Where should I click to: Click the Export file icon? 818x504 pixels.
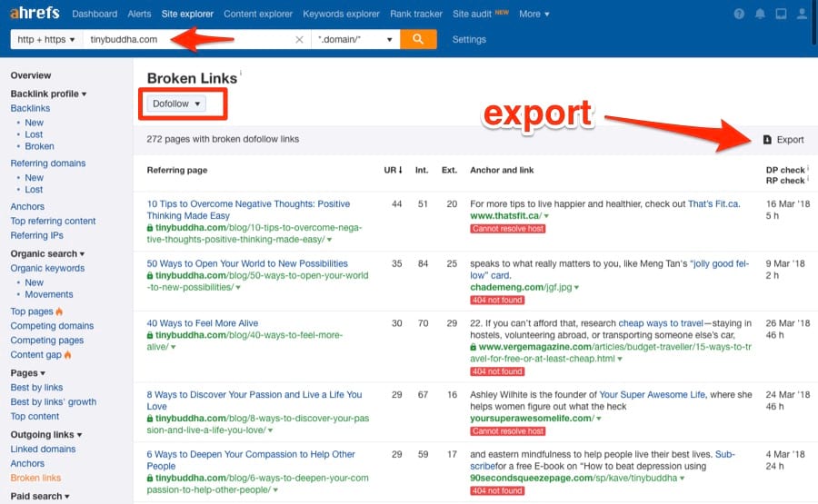[x=767, y=139]
